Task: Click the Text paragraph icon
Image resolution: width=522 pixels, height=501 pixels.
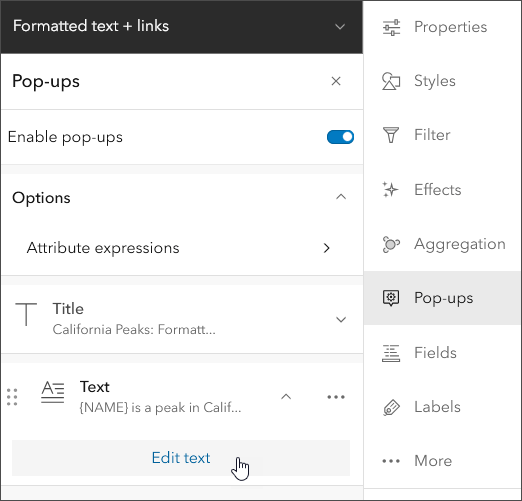Action: (53, 392)
